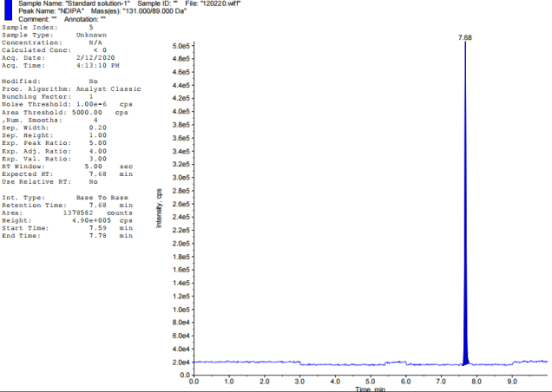This screenshot has width=552, height=392.
Task: Select the Area Threshold 5000.00 row
Action: click(x=65, y=112)
